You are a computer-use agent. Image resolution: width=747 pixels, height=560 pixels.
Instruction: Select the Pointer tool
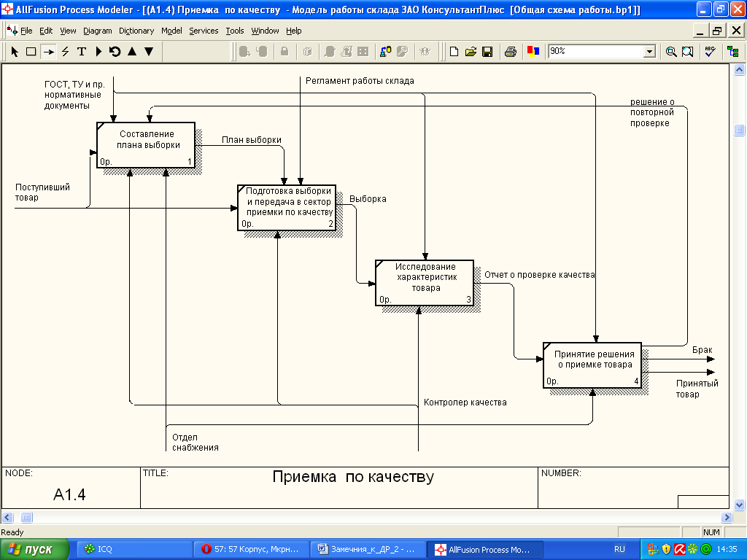(15, 52)
